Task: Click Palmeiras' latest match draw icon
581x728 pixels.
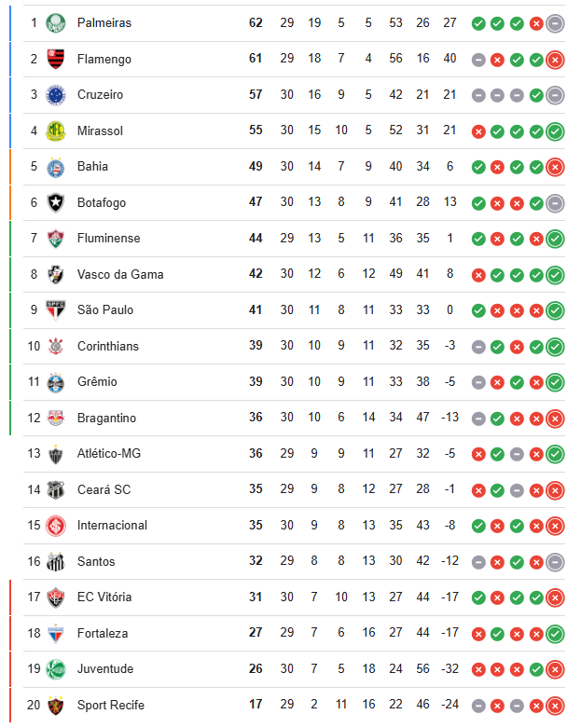Action: point(555,23)
